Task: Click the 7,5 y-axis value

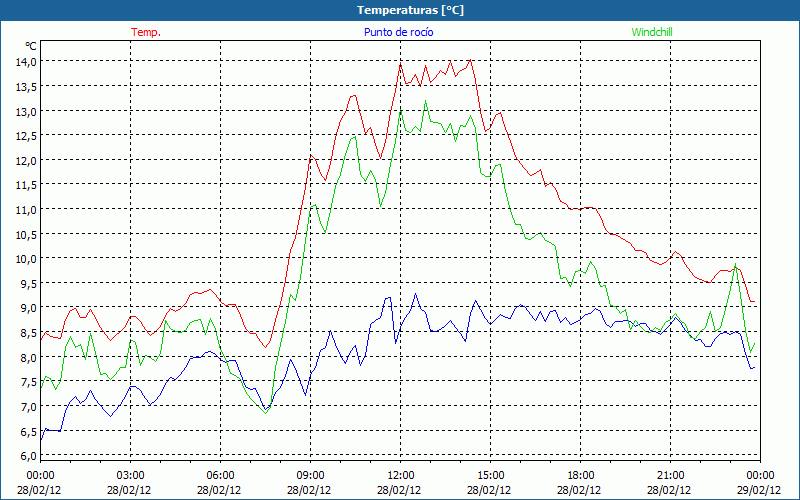Action: [29, 382]
